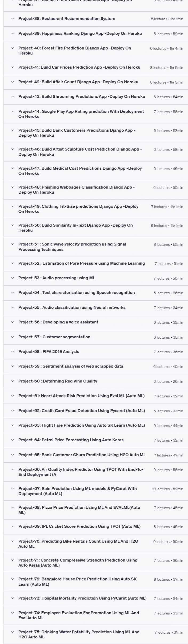Click the Project-39 Happiness Ranking Django App title
The image size is (188, 644).
coord(80,34)
